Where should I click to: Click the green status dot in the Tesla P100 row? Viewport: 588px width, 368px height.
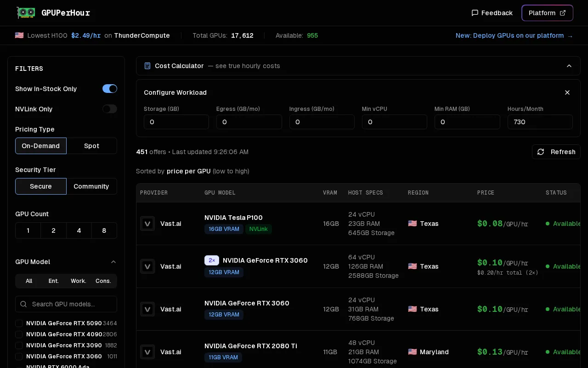point(548,224)
